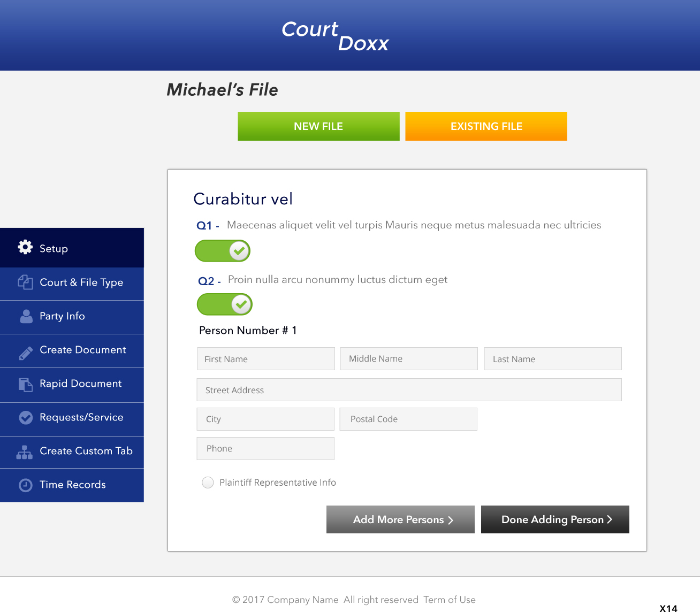700x612 pixels.
Task: Click into the Street Address field
Action: click(x=409, y=390)
